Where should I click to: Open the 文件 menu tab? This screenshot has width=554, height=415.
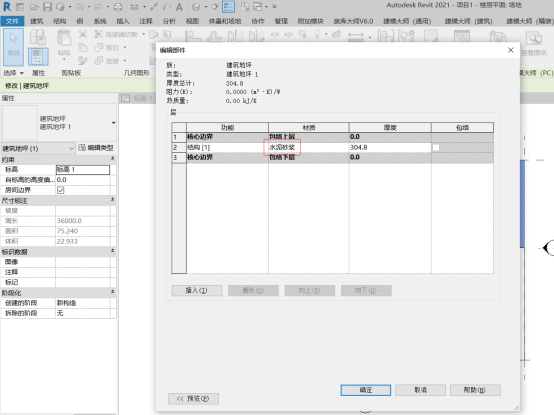coord(12,21)
